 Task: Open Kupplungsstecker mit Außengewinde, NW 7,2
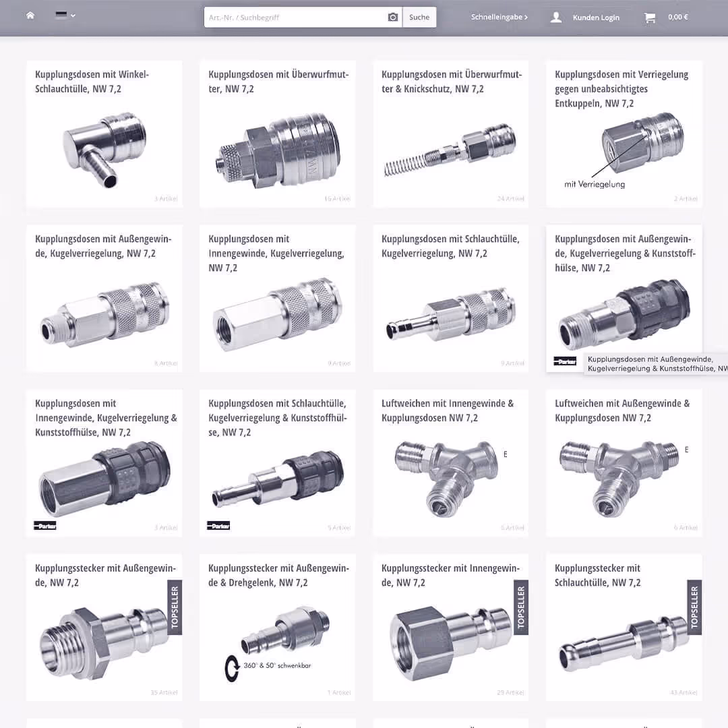tap(105, 575)
